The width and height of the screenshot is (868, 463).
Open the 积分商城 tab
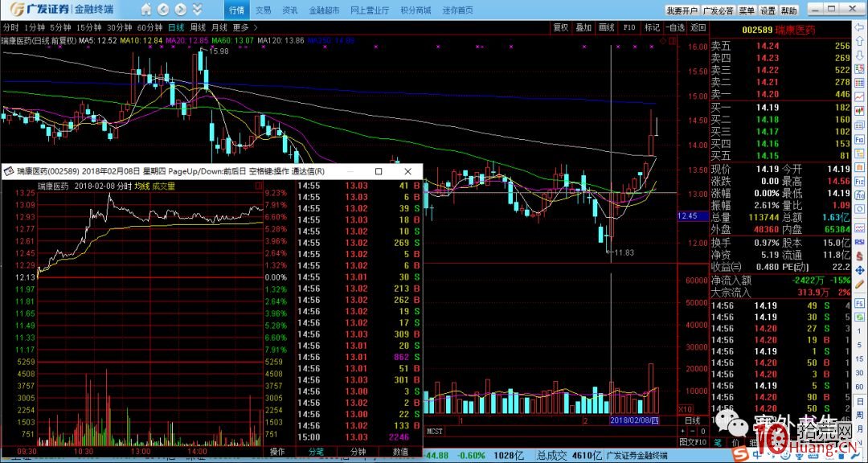(x=416, y=10)
